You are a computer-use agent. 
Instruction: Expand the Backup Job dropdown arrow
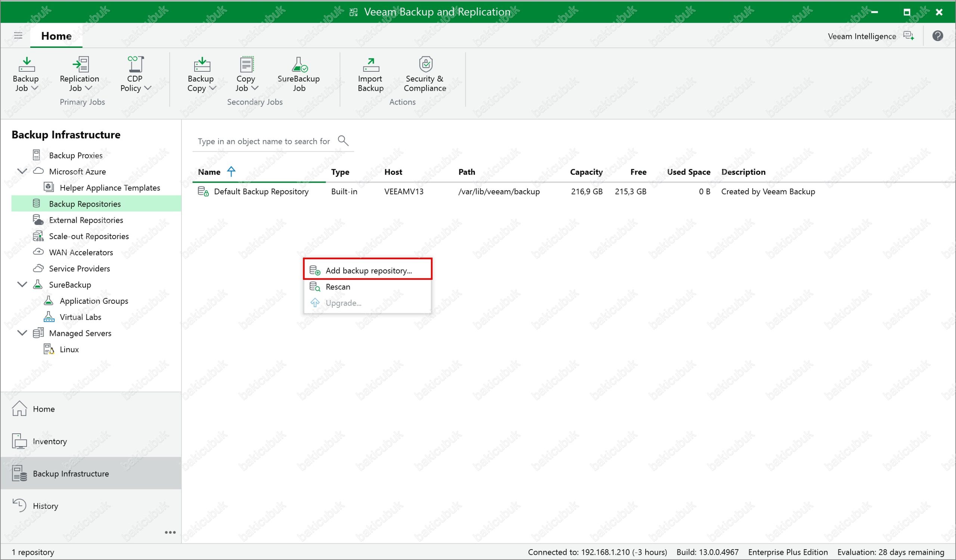pyautogui.click(x=34, y=89)
